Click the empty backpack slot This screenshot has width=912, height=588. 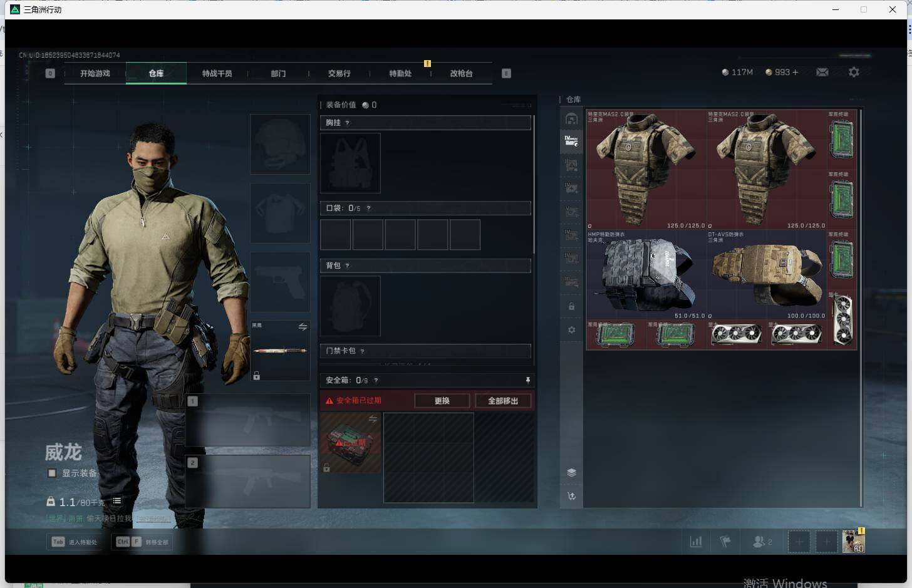click(350, 306)
